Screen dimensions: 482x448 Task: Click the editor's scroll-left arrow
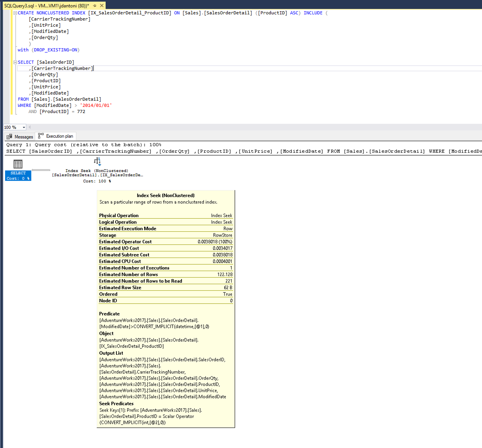click(29, 127)
